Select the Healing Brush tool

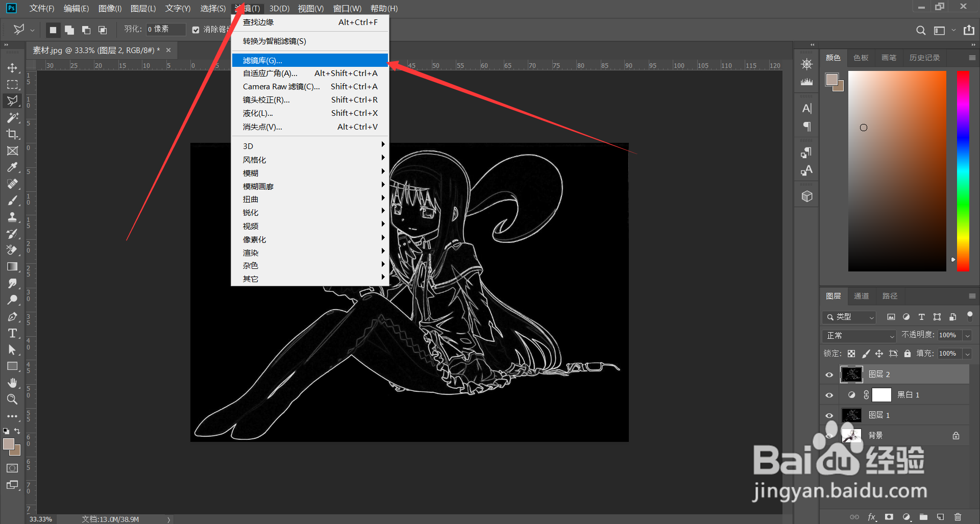point(12,184)
